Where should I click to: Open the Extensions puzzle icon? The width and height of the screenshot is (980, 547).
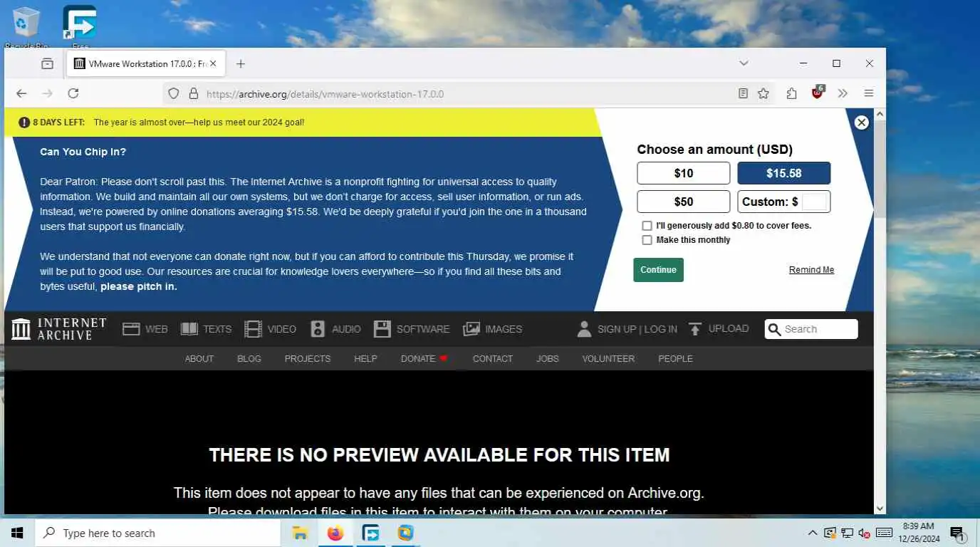[x=791, y=93]
